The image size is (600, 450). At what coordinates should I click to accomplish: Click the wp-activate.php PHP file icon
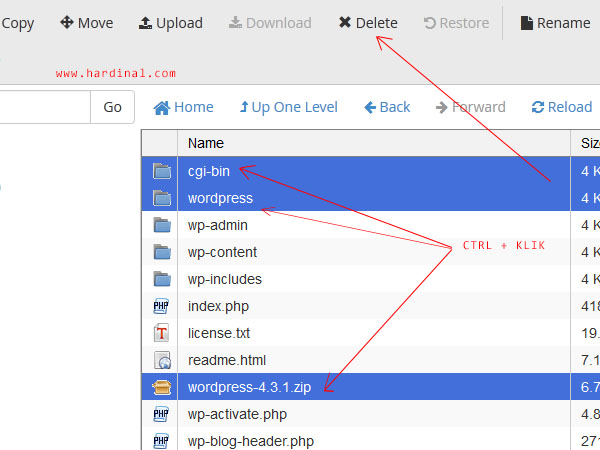click(161, 414)
